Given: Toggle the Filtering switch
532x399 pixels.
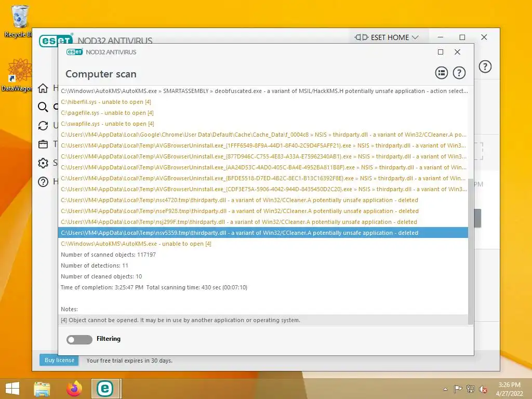Looking at the screenshot, I should [79, 339].
